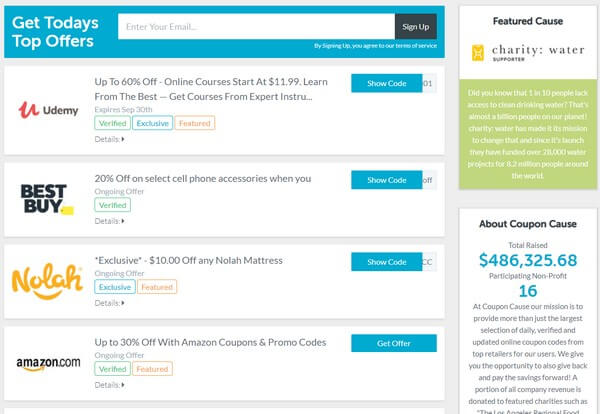Image resolution: width=600 pixels, height=414 pixels.
Task: Click the Get Todays Top Offers heading
Action: [x=55, y=32]
